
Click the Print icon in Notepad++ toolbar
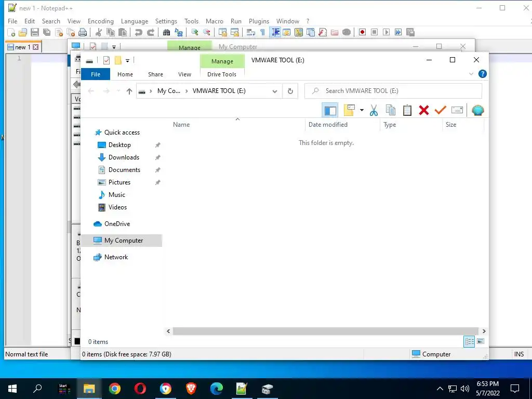[x=83, y=32]
